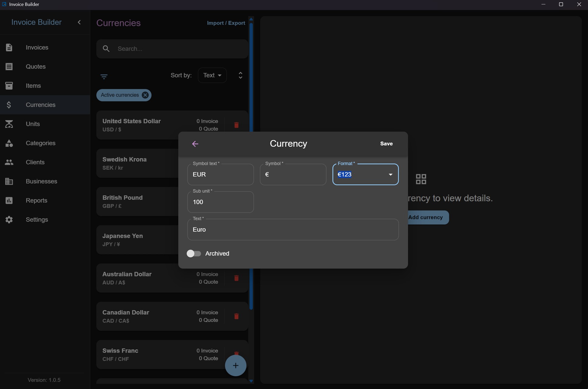Click the Text field containing Euro
This screenshot has width=588, height=389.
[293, 230]
